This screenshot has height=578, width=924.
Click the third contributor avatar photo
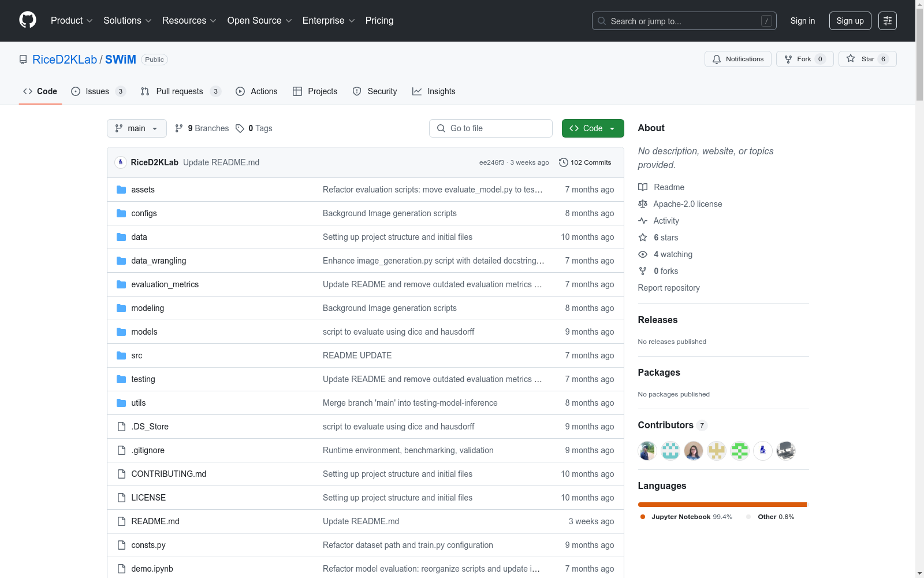694,450
